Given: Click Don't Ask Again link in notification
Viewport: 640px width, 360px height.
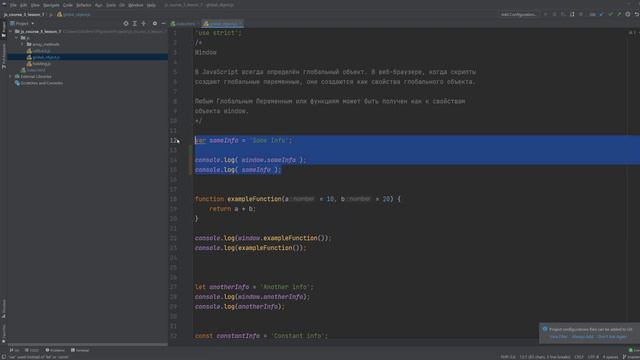Looking at the screenshot, I should click(612, 337).
